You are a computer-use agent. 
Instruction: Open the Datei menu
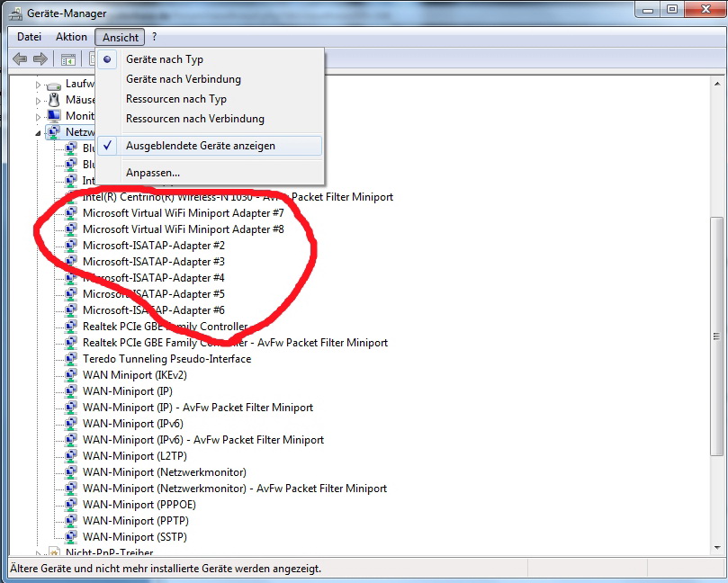pos(30,37)
